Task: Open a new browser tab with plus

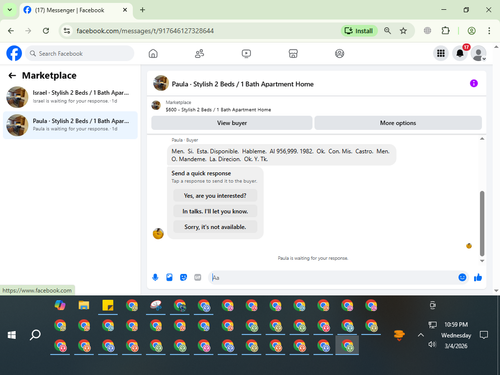Action: click(142, 10)
